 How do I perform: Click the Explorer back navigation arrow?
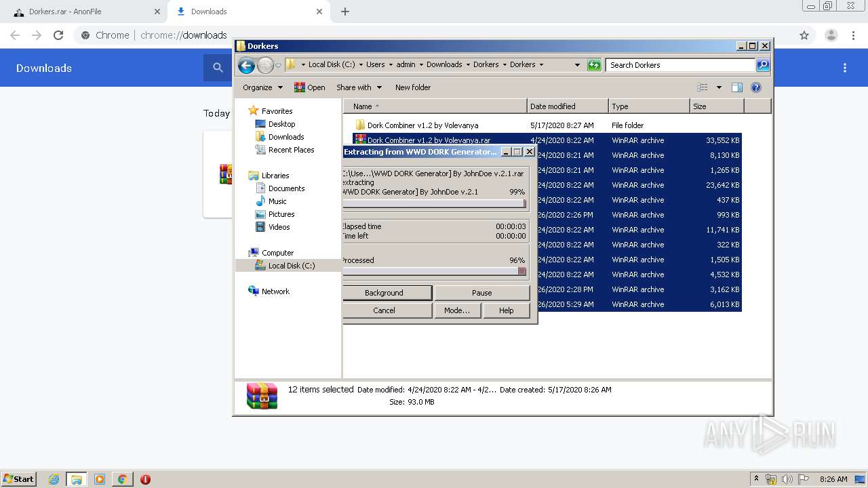click(x=246, y=65)
